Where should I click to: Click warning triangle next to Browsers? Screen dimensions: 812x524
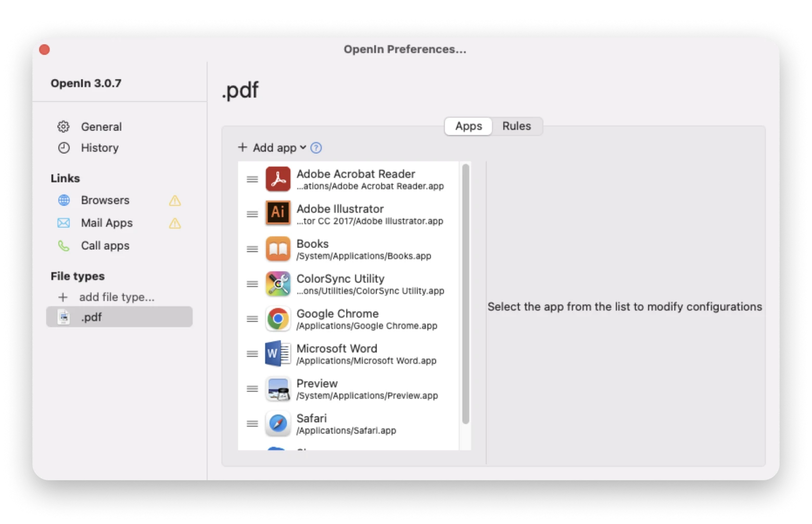click(175, 201)
